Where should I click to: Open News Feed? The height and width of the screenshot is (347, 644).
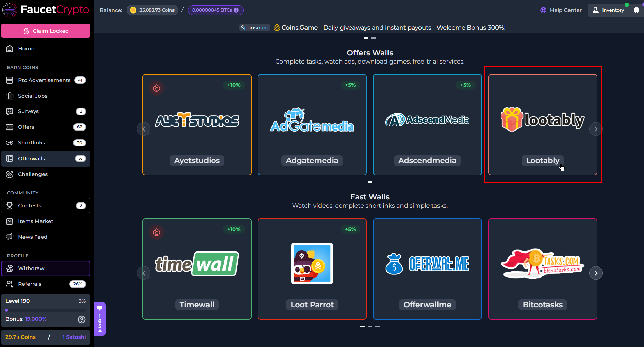tap(46, 237)
